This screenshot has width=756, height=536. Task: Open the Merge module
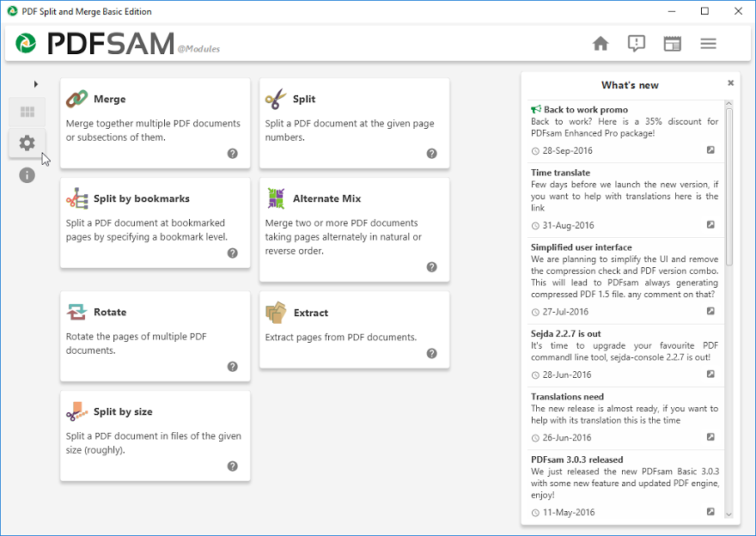tap(155, 124)
